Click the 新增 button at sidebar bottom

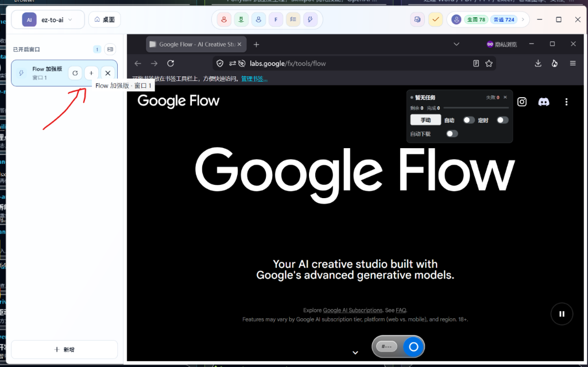(64, 349)
